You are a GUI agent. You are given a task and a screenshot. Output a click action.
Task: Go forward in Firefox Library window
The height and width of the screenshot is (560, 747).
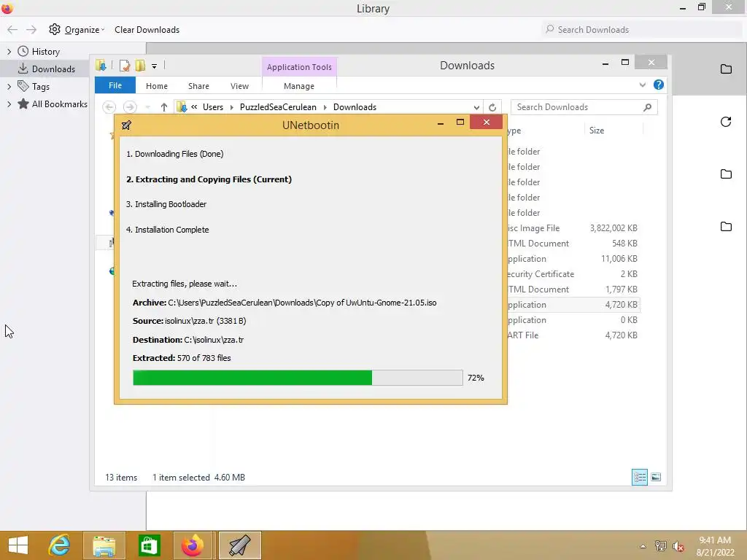coord(31,29)
